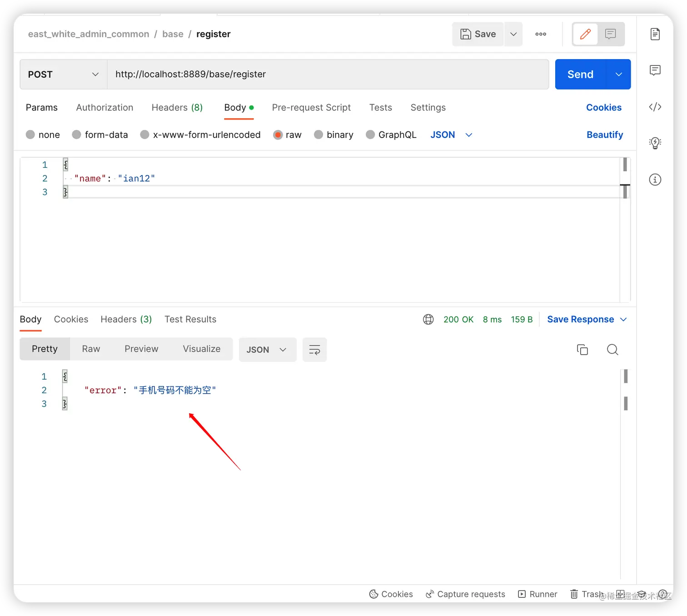The width and height of the screenshot is (687, 616).
Task: Switch to the Authorization tab
Action: (x=105, y=108)
